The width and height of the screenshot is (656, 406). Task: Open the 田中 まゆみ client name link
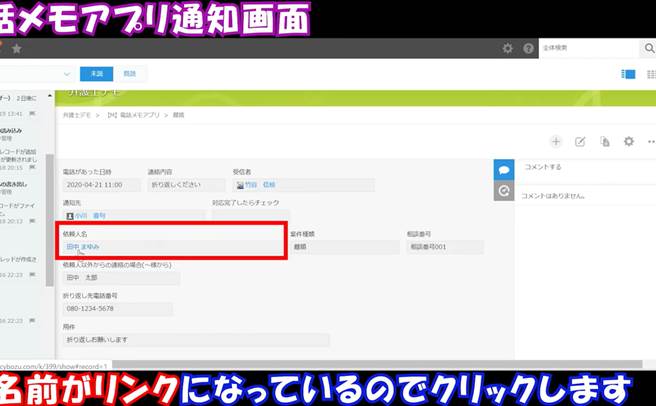click(83, 247)
